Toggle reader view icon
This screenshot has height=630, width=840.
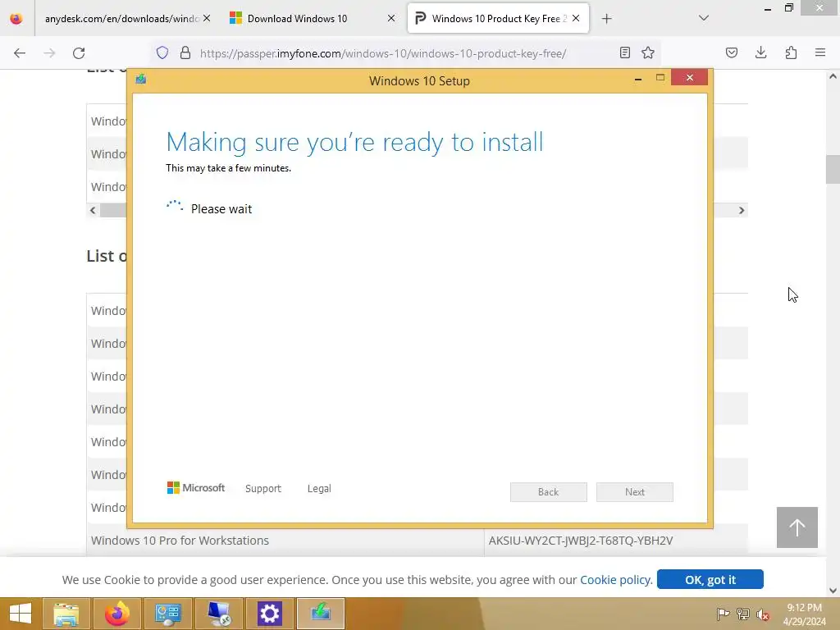[x=624, y=52]
